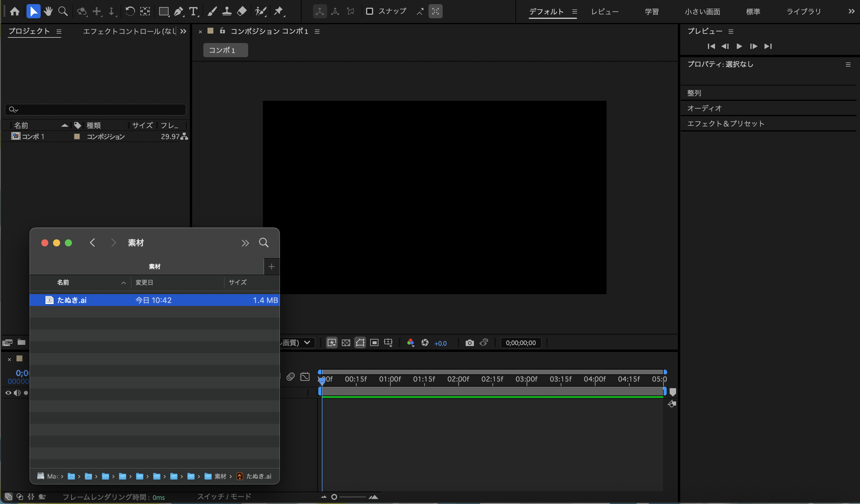Viewport: 860px width, 504px height.
Task: Choose the World Axis mode icon
Action: (x=335, y=11)
